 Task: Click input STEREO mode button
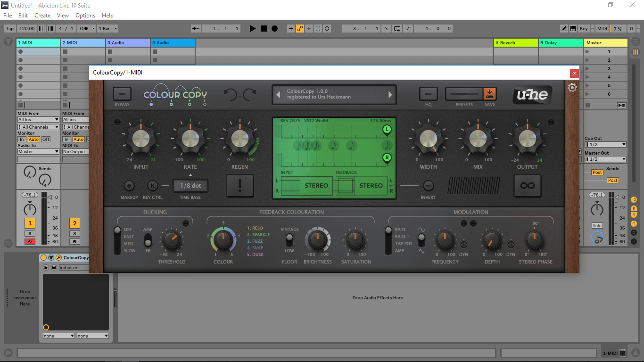316,186
